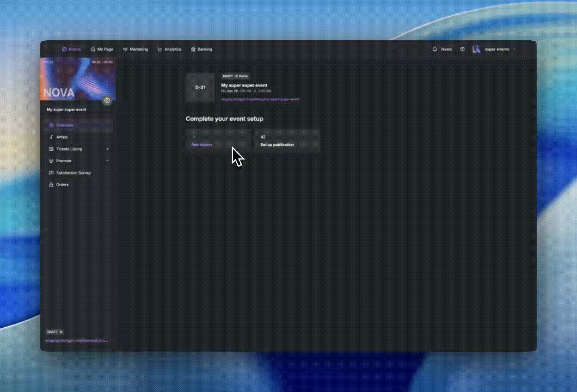
Task: Select Overview in the event sidebar
Action: pyautogui.click(x=78, y=125)
